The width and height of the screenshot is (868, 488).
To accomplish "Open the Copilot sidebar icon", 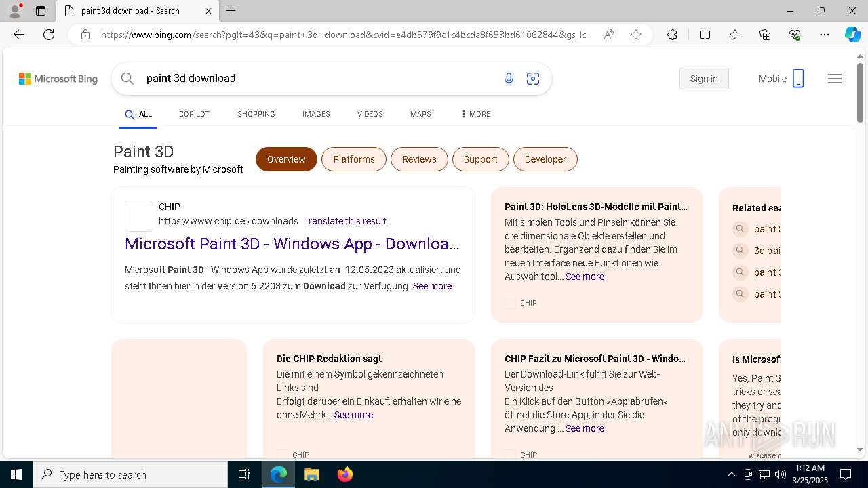I will click(852, 35).
